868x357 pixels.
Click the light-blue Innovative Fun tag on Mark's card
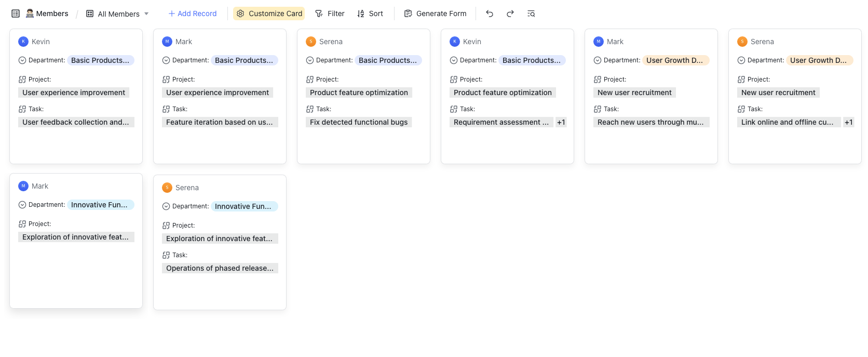coord(100,205)
